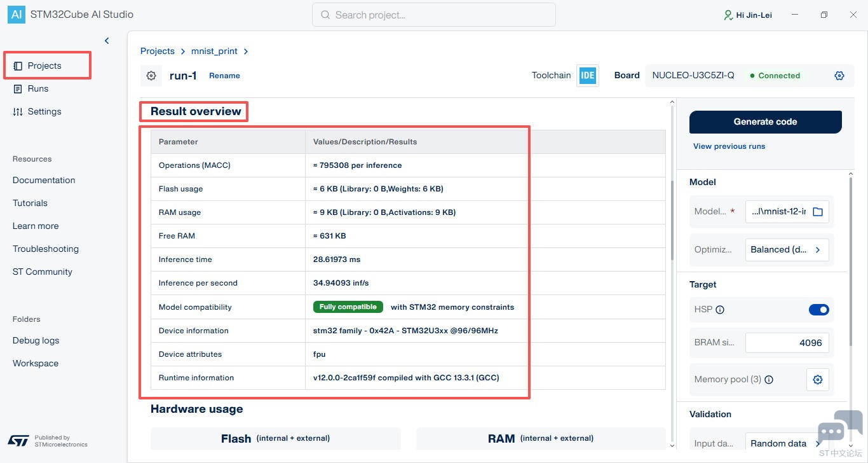Select the fpu device attribute value
The image size is (868, 463).
(320, 354)
